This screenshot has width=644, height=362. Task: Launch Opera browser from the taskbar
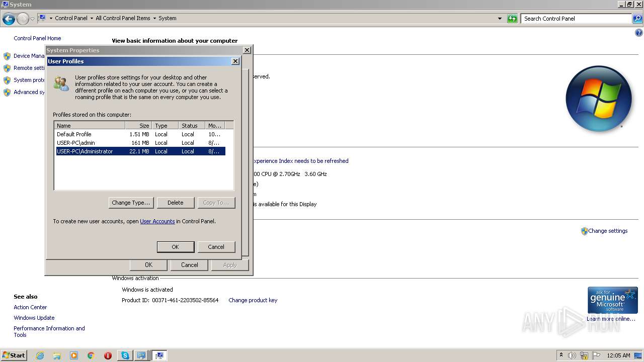click(108, 355)
